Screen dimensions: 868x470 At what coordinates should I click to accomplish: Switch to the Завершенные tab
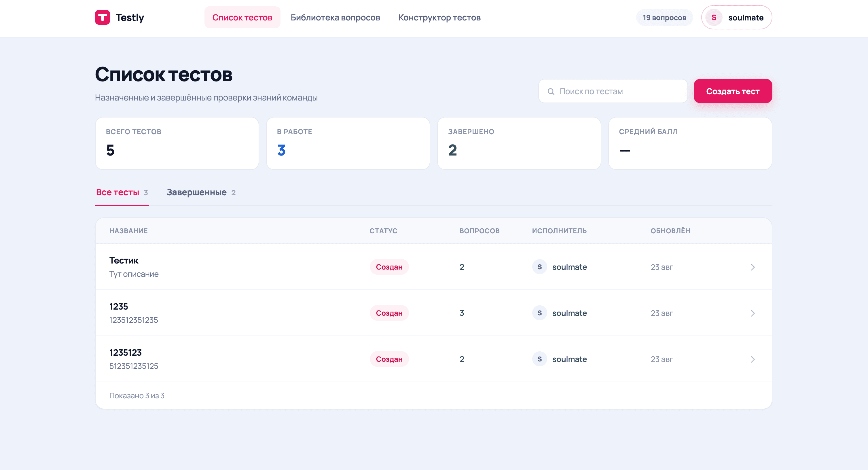[201, 192]
